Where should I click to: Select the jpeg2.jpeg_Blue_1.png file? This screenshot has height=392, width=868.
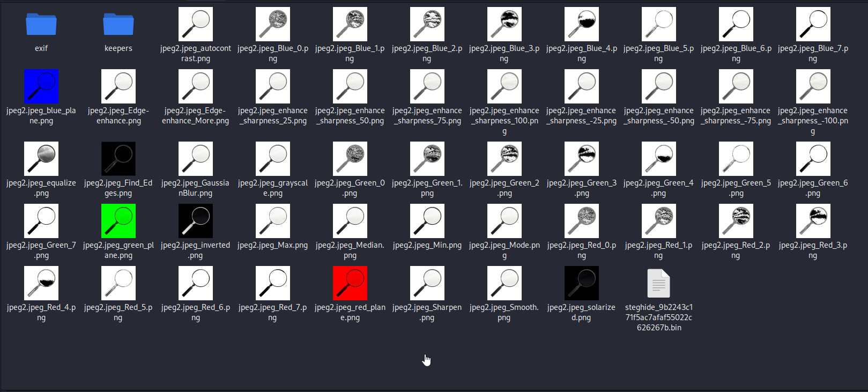(350, 24)
